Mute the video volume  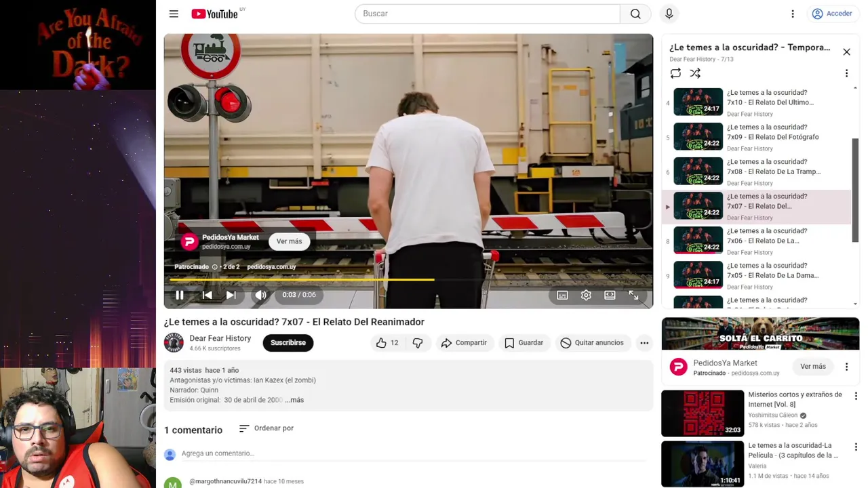point(260,295)
